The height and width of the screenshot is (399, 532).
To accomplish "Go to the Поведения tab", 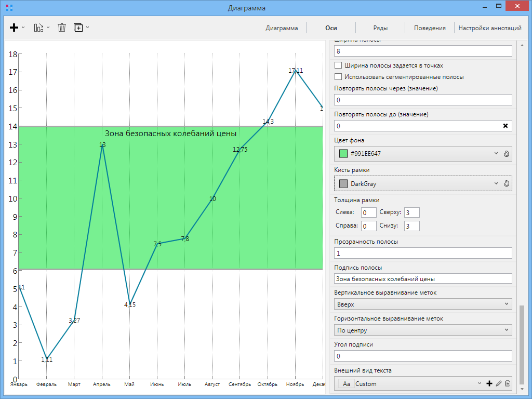I will (430, 28).
